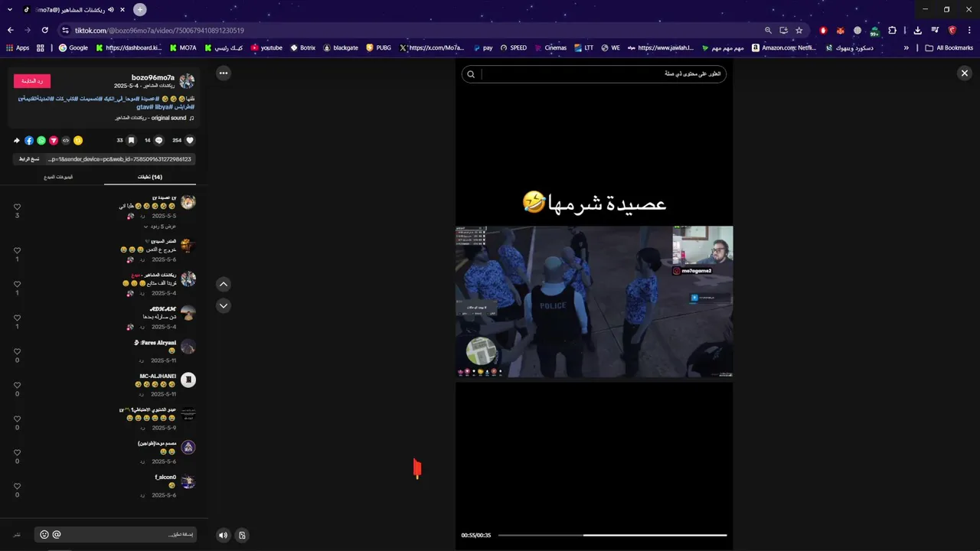Click the pink follow-back button
The height and width of the screenshot is (551, 980).
click(x=32, y=81)
